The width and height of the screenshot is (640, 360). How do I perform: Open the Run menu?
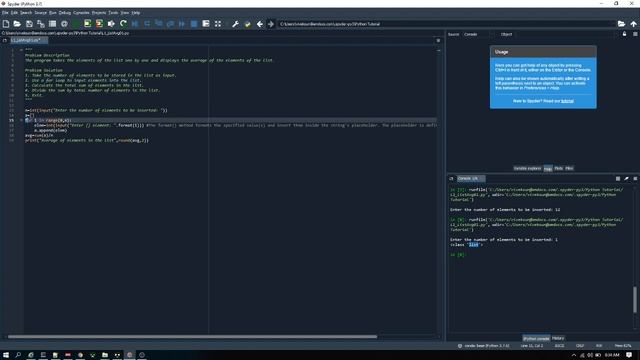(53, 13)
